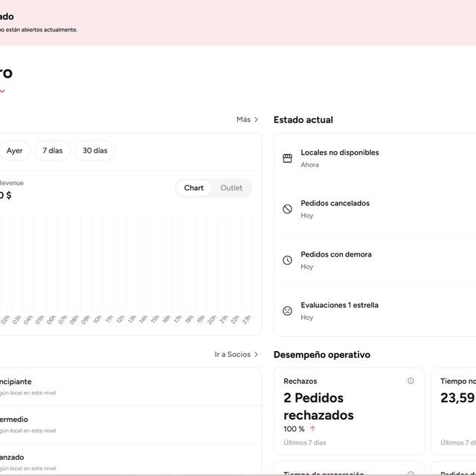Click the 23,59 value on Tiempo card
This screenshot has width=476, height=476.
[457, 398]
